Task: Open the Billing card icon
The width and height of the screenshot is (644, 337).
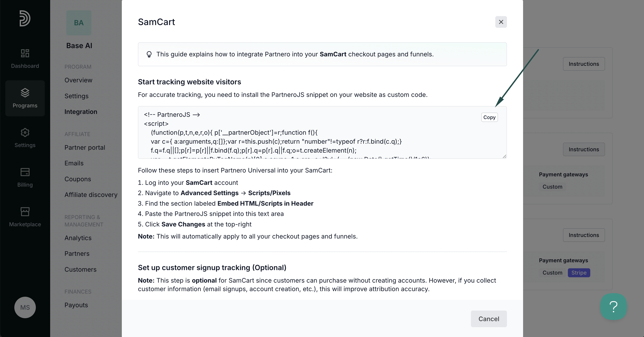Action: (x=25, y=172)
